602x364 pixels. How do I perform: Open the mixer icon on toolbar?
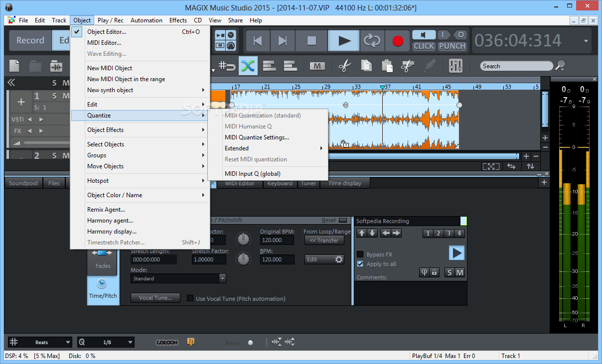coord(455,66)
